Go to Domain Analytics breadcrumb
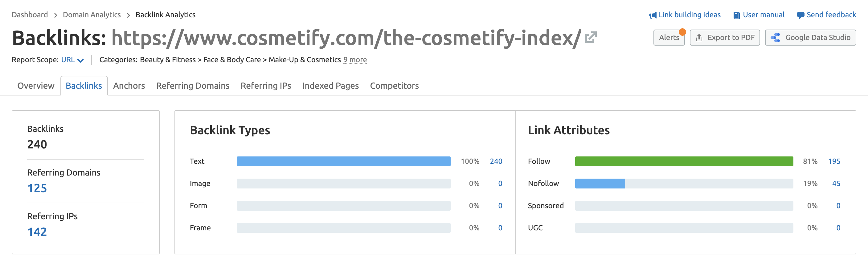 pos(92,15)
